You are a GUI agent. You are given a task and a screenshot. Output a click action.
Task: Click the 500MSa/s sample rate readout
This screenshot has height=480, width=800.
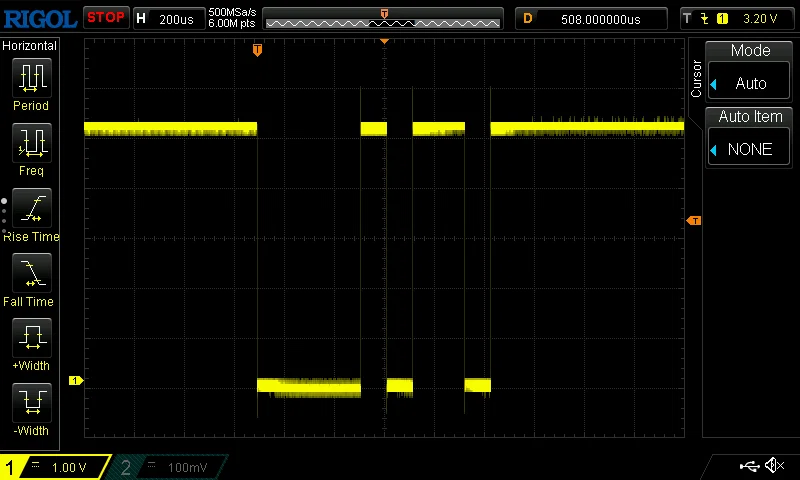coord(232,13)
